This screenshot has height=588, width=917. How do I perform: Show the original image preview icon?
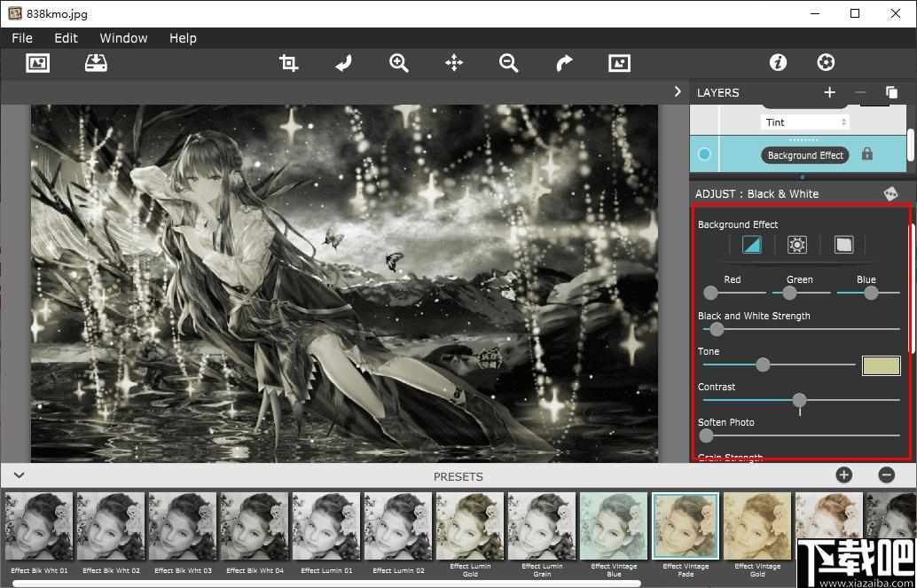point(619,63)
